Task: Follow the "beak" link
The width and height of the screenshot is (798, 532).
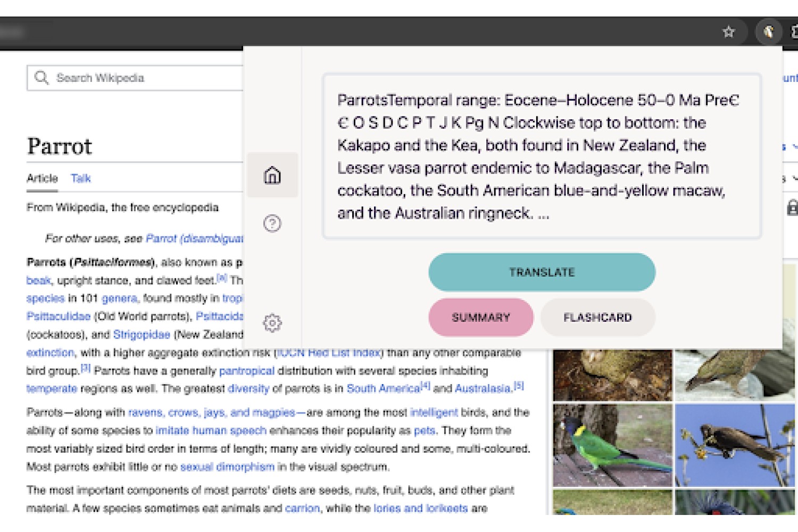Action: click(39, 280)
